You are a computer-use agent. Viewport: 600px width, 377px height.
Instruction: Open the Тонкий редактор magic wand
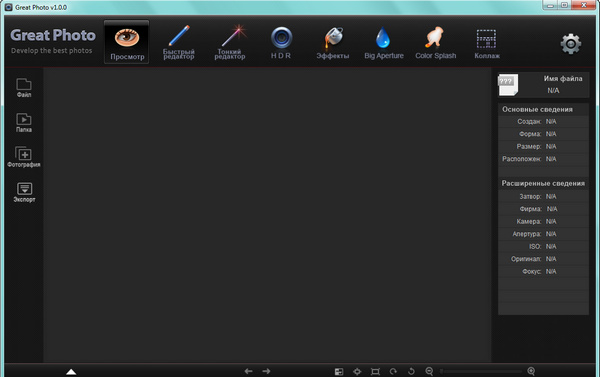point(230,42)
